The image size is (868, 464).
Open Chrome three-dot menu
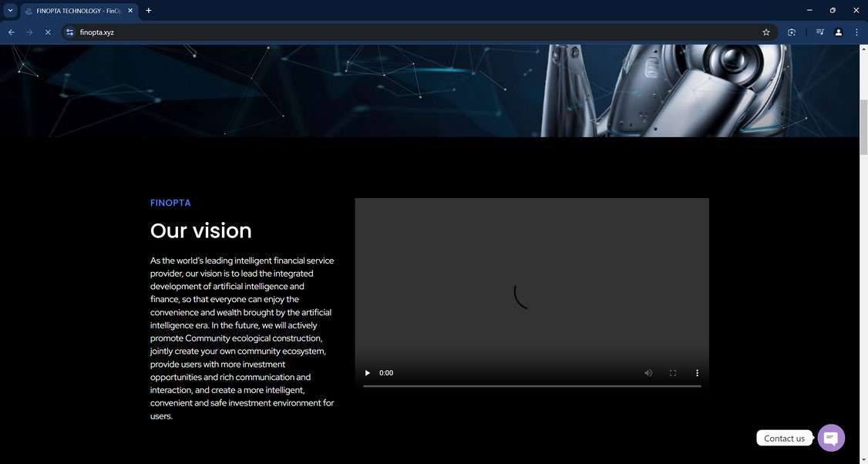tap(856, 32)
